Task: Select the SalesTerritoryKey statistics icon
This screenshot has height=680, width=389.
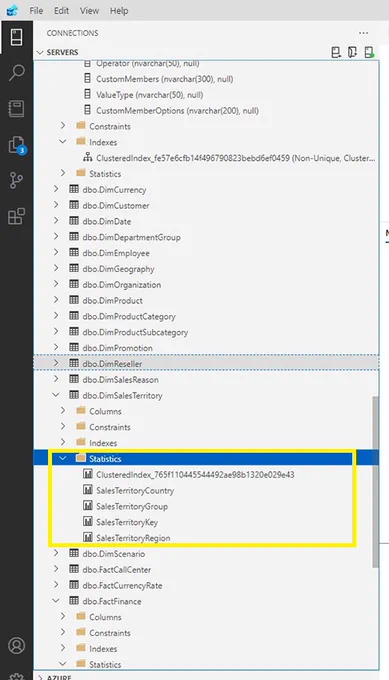Action: pos(88,522)
